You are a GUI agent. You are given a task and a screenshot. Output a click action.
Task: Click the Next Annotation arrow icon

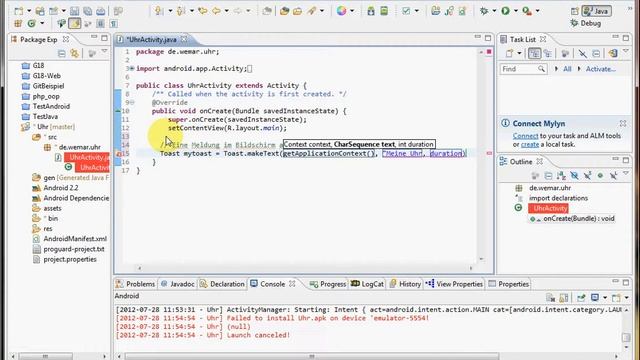tap(159, 11)
